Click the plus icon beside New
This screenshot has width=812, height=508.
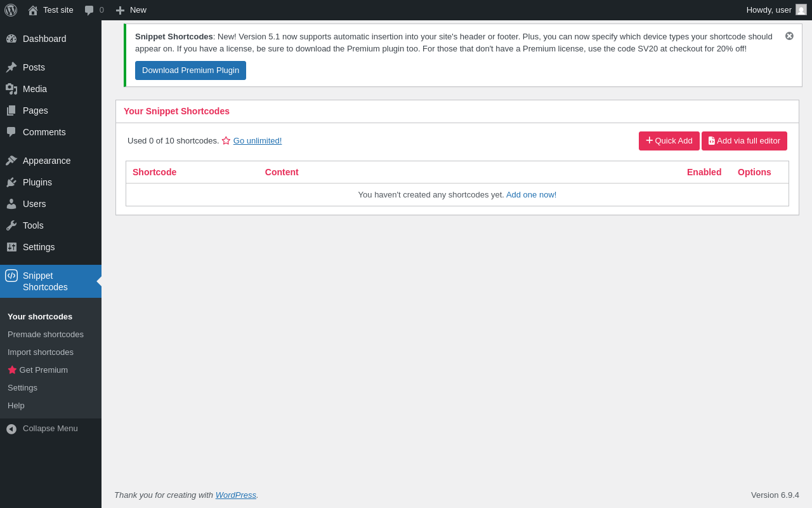tap(120, 10)
